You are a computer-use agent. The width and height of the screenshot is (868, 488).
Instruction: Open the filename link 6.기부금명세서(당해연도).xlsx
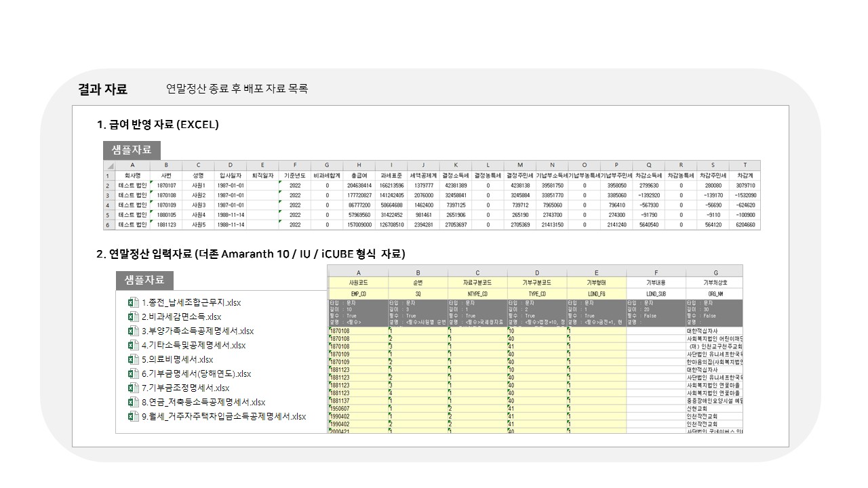pyautogui.click(x=197, y=373)
